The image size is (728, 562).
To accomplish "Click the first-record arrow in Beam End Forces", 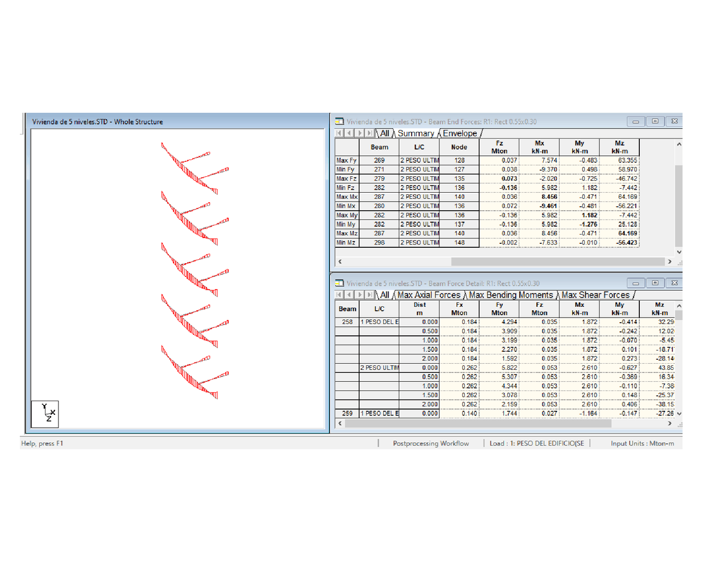I will pyautogui.click(x=340, y=133).
